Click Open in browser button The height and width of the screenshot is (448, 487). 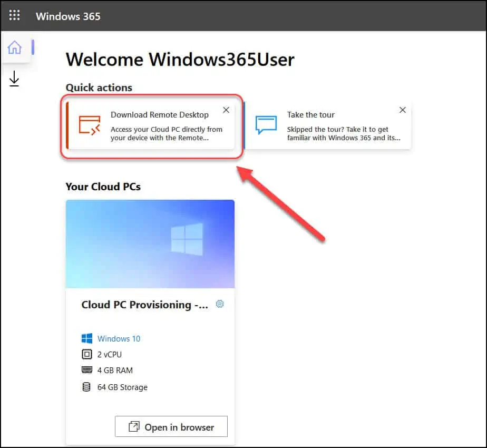[x=171, y=426]
